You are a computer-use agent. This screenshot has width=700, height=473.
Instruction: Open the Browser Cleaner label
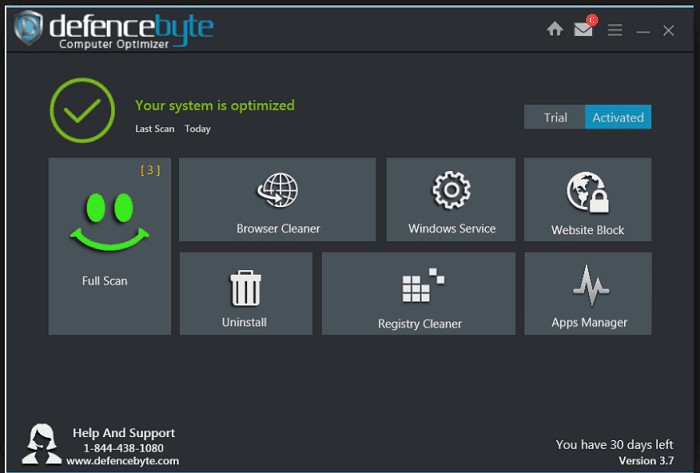278,228
